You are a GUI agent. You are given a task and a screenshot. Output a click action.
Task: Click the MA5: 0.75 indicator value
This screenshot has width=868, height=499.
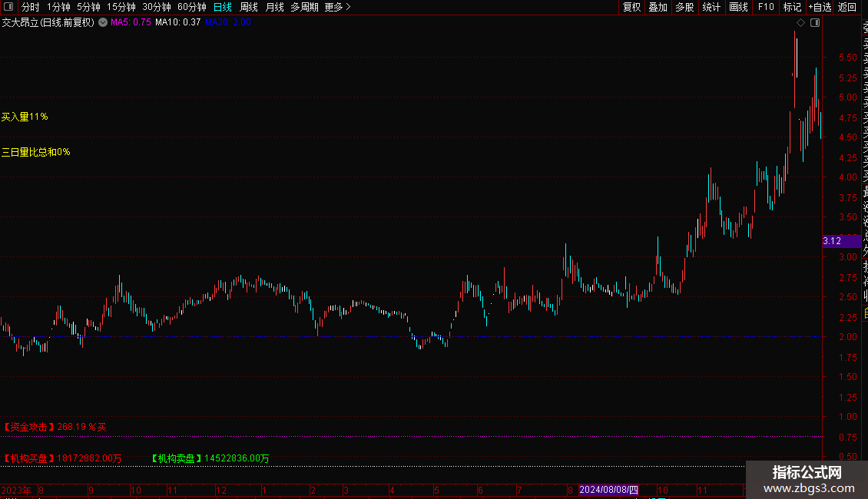click(131, 22)
